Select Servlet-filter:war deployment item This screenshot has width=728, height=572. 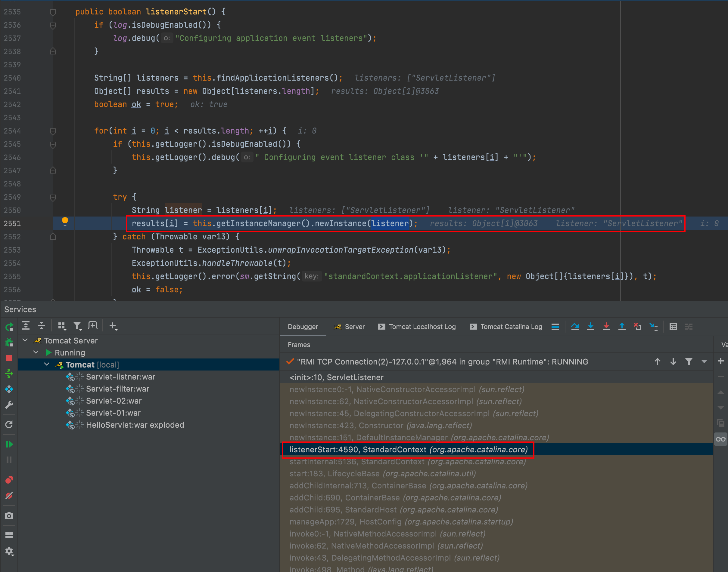coord(117,389)
